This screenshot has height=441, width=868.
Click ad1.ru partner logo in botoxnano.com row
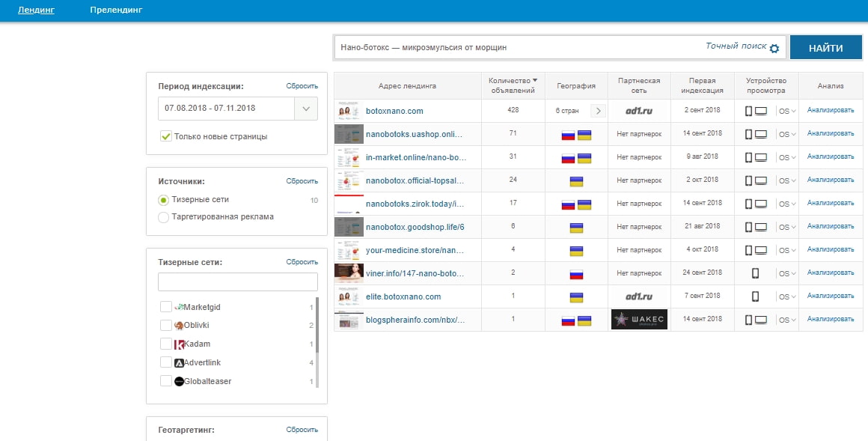click(639, 111)
